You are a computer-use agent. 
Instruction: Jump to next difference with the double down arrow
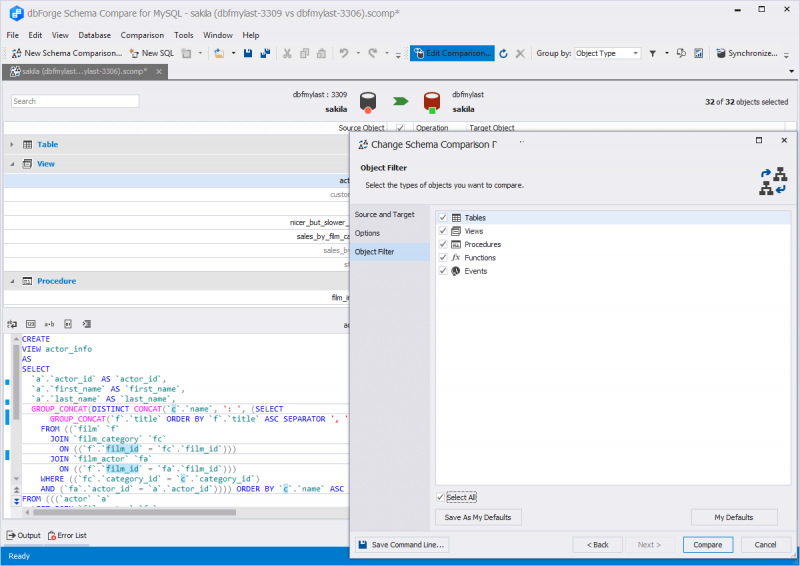pos(16,502)
